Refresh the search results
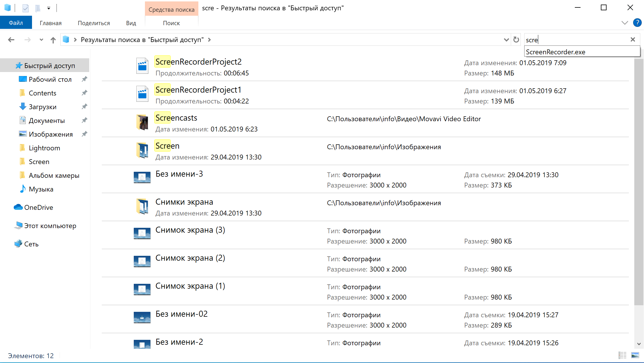Viewport: 644px width, 363px height. (516, 40)
